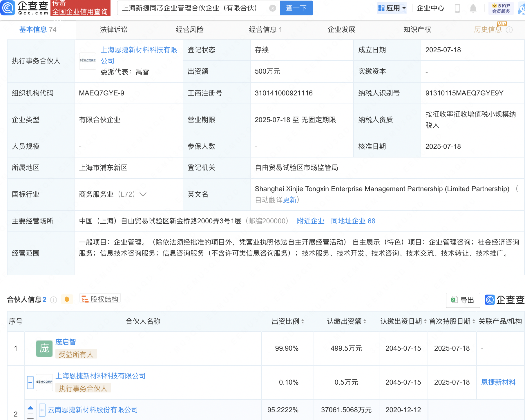The width and height of the screenshot is (525, 420).
Task: Open 上海恩捷新材料科技有限公司 partner link
Action: click(x=100, y=376)
